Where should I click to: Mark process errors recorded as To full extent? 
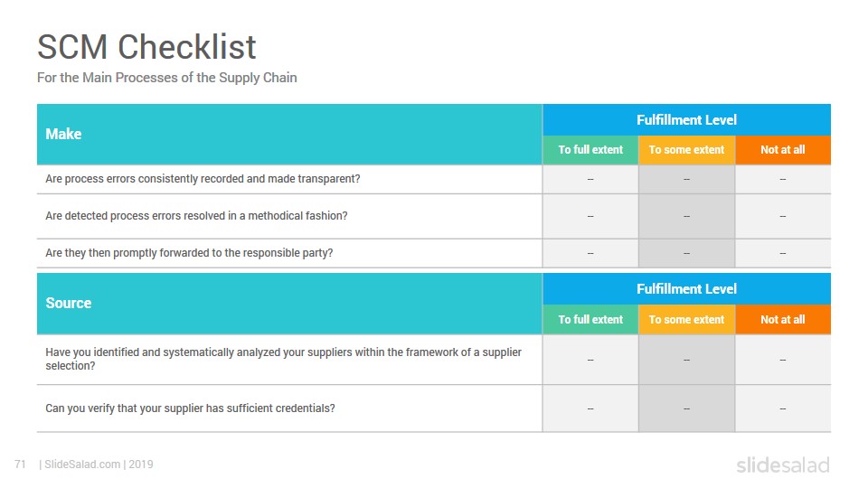pyautogui.click(x=590, y=179)
